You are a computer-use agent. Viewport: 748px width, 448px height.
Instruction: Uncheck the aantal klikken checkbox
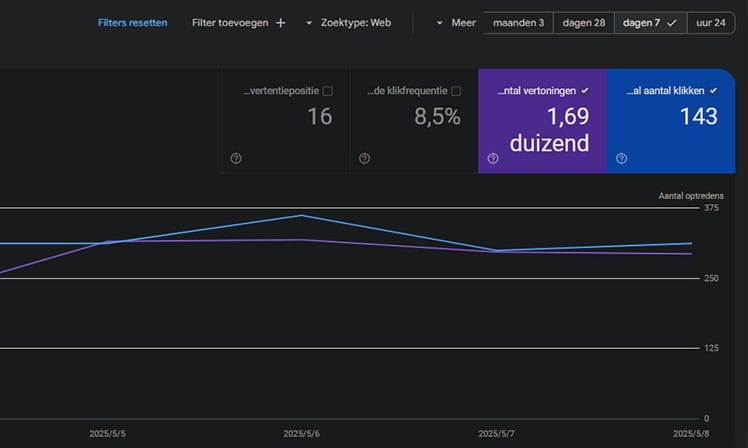point(713,91)
